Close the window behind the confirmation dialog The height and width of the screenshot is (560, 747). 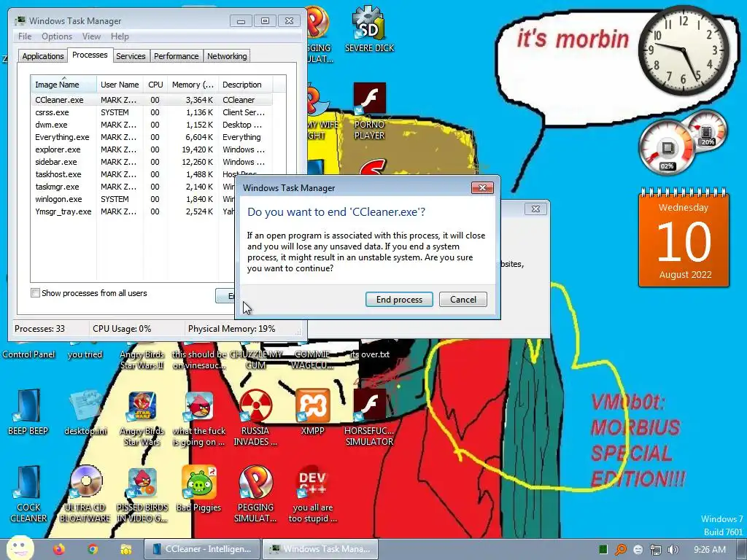click(x=535, y=209)
